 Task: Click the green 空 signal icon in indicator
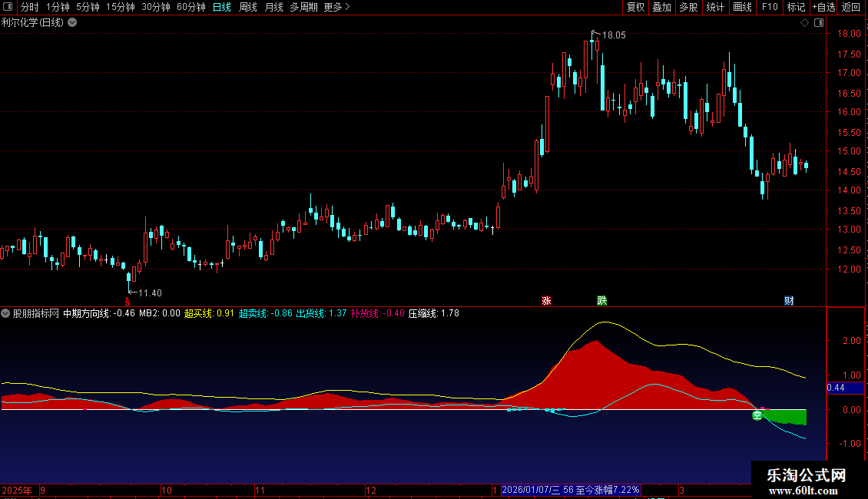(757, 415)
